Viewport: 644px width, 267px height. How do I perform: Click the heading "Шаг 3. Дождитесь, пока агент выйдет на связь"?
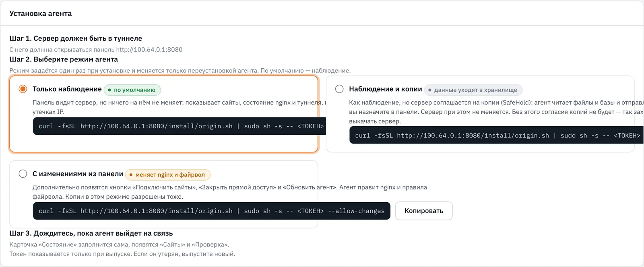pyautogui.click(x=91, y=233)
